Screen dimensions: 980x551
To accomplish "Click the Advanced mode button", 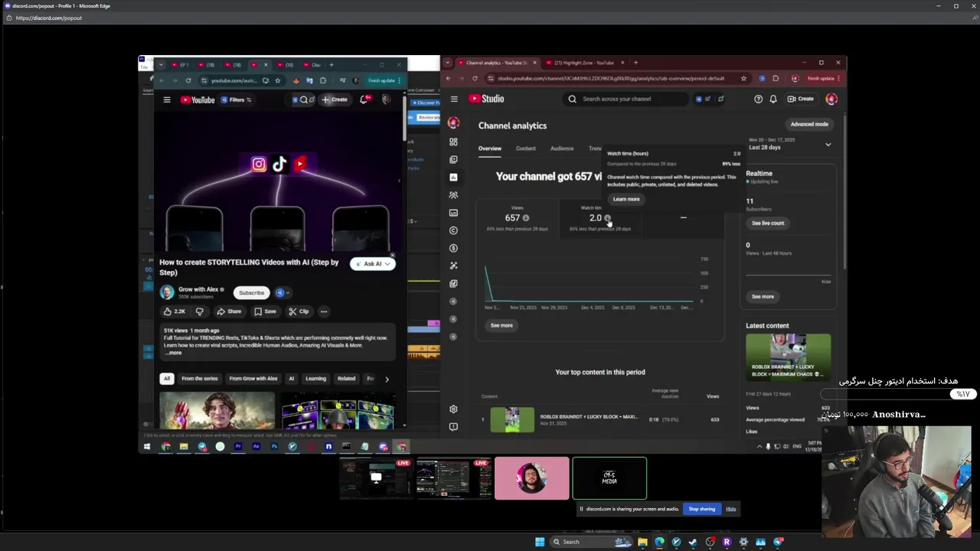I will click(809, 124).
